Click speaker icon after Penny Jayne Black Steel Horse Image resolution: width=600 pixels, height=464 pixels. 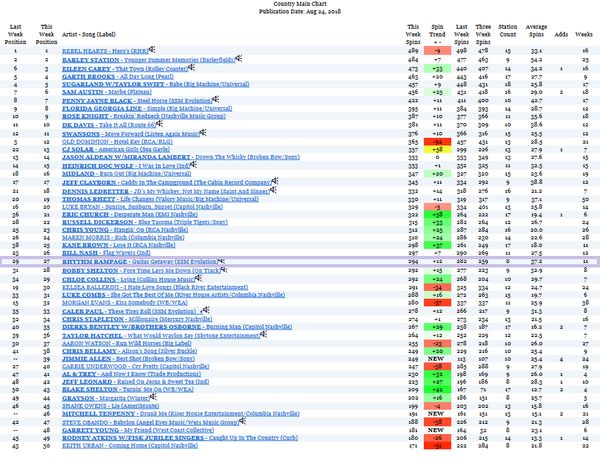(216, 99)
